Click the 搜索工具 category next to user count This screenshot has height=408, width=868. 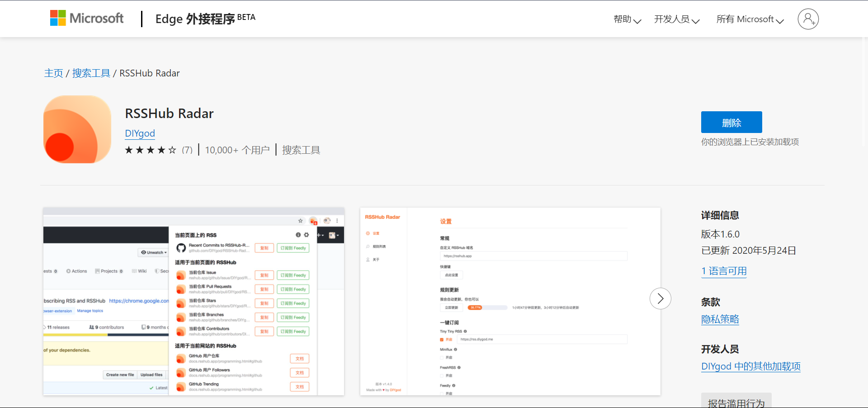301,150
